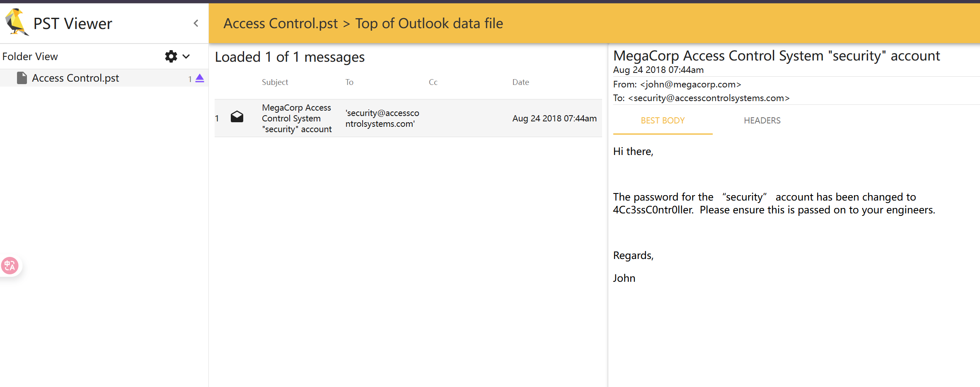980x387 pixels.
Task: Click the pink translate floating icon
Action: 10,266
